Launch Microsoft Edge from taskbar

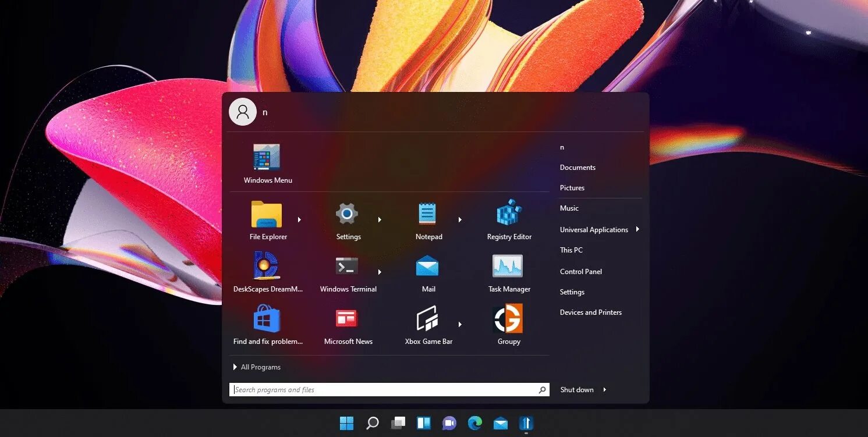click(475, 423)
